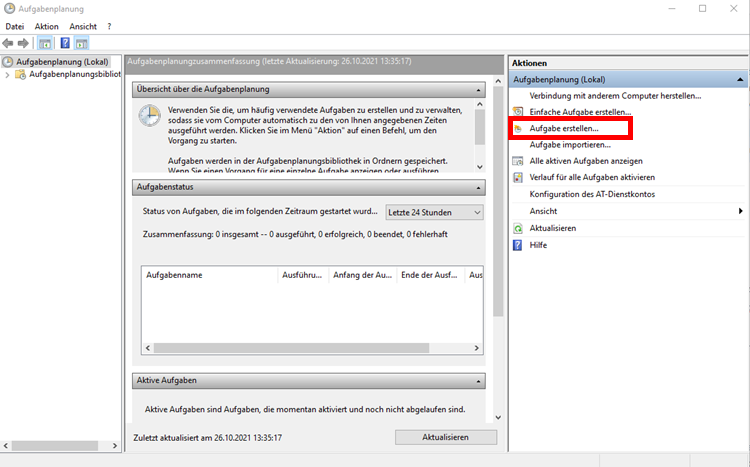Click the Aktualisieren button at the bottom
The image size is (750, 467).
click(445, 438)
